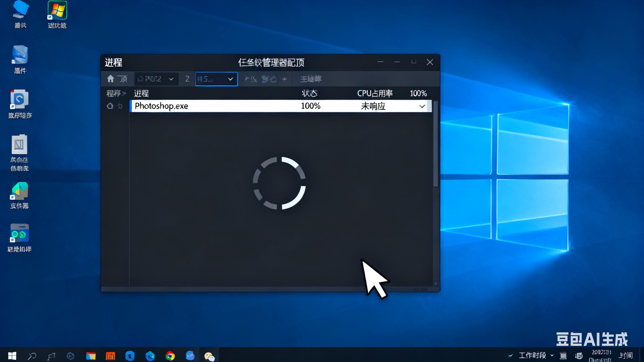Click the 工作时段 label in the system tray
Viewport: 644px width, 362px height.
pyautogui.click(x=532, y=355)
